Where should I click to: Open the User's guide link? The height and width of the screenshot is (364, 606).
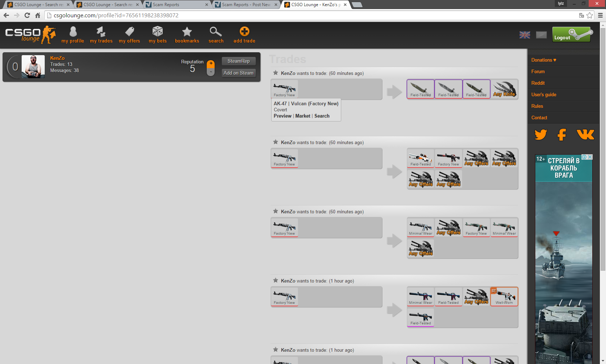coord(544,95)
